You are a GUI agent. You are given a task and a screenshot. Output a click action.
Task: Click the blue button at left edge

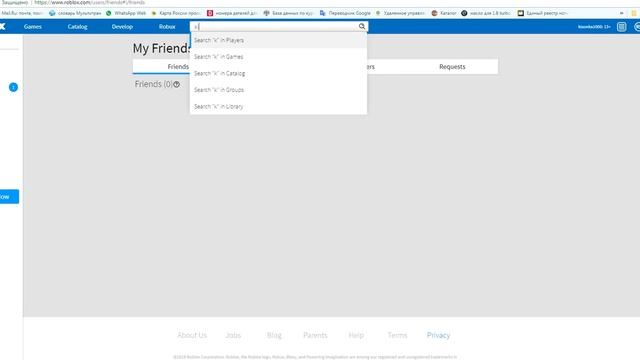pos(9,197)
